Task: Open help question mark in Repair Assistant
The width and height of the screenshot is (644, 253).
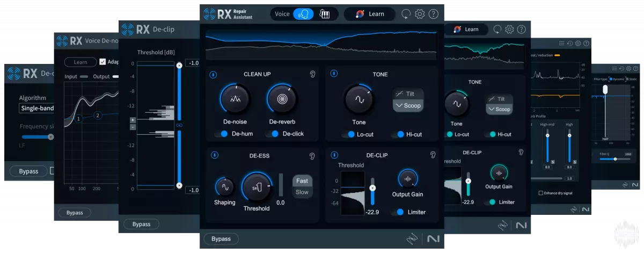Action: [434, 15]
